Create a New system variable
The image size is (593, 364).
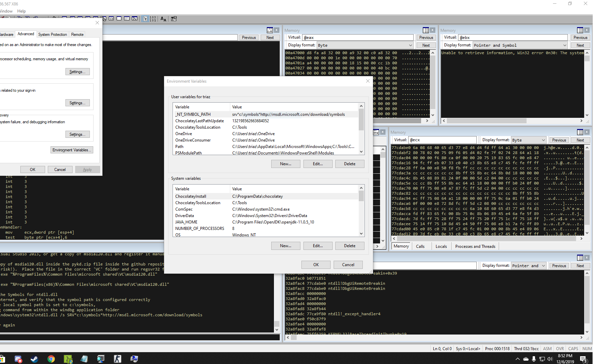coord(285,245)
